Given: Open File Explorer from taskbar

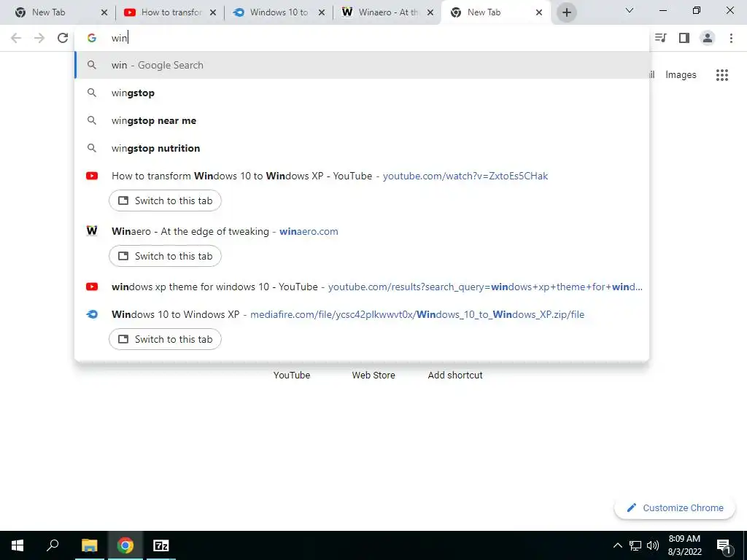Looking at the screenshot, I should [89, 545].
